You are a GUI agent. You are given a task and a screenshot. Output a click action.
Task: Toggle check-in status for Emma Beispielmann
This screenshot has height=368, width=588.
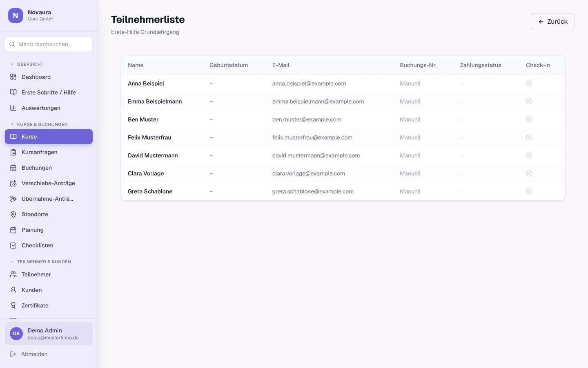coord(529,101)
